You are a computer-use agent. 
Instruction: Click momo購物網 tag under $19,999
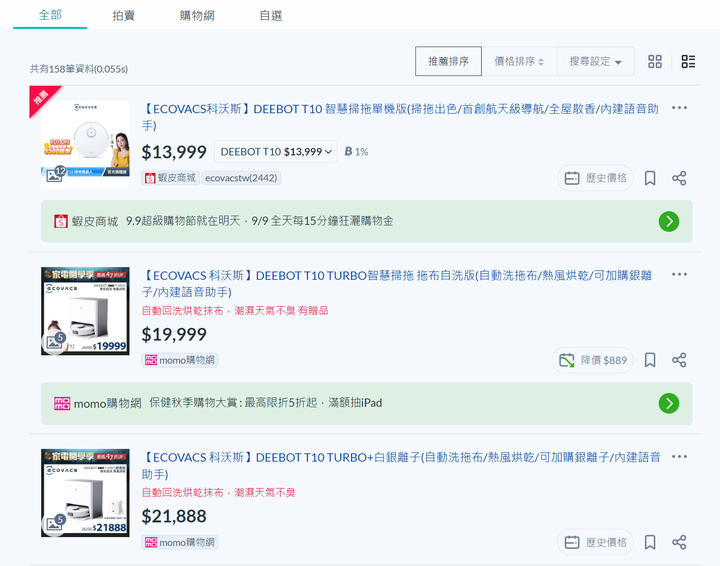180,360
